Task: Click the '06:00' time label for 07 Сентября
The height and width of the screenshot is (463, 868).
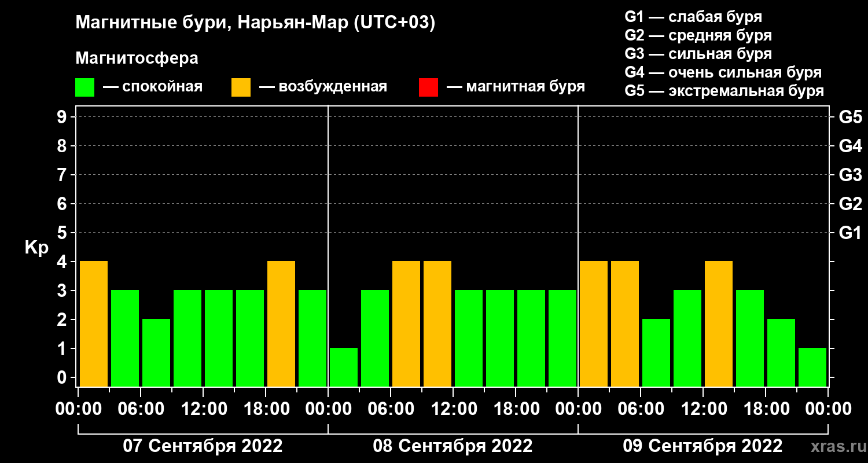Action: (141, 409)
